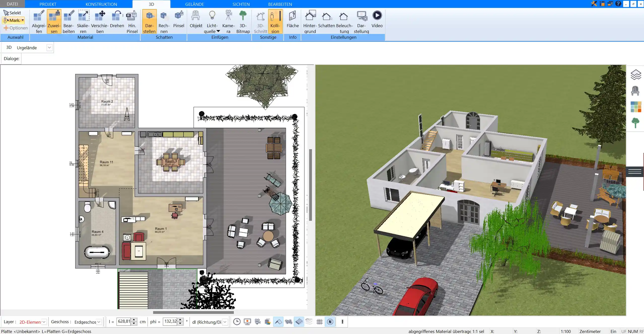Switch to the BEARBEITEN tab
This screenshot has height=334, width=644.
click(x=280, y=4)
